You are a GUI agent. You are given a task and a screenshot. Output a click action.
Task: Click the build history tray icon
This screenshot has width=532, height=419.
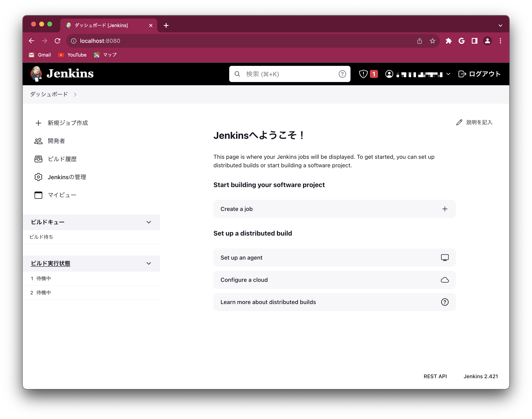coord(38,159)
